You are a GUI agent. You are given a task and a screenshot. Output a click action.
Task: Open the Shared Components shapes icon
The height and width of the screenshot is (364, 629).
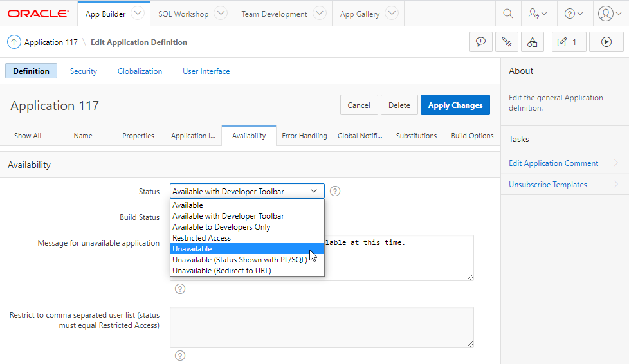click(533, 42)
